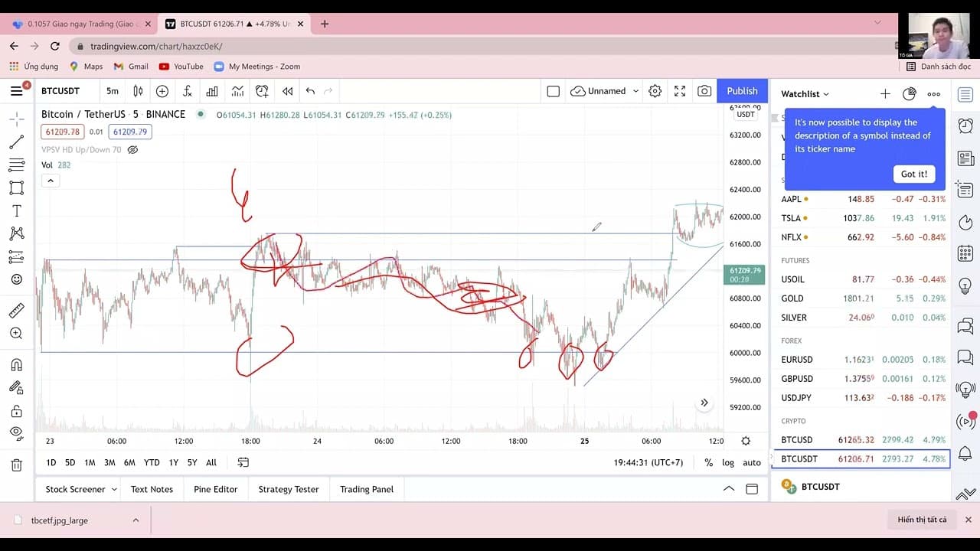Collapse the bottom panel
This screenshot has height=551, width=980.
(x=729, y=489)
